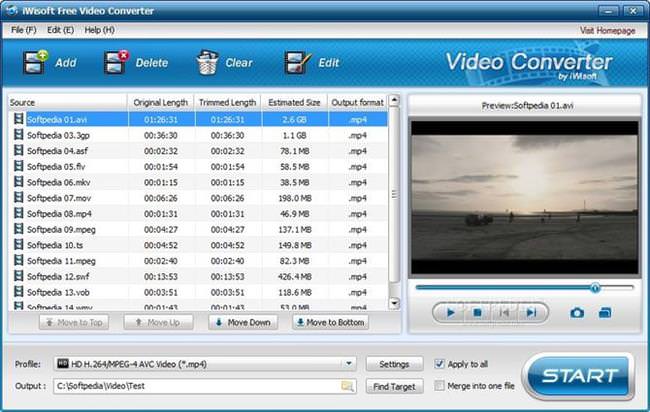The width and height of the screenshot is (650, 412).
Task: Sort by Output format column header
Action: click(357, 102)
